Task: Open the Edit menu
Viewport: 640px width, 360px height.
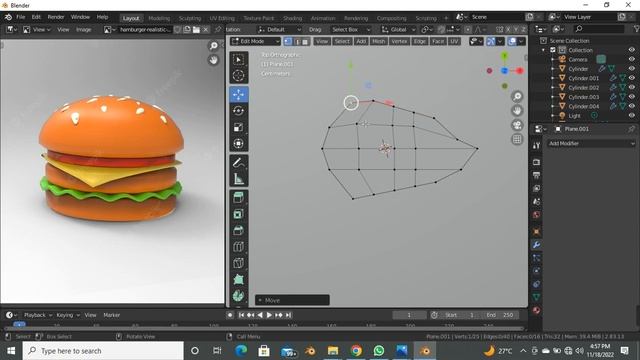Action: [36, 17]
